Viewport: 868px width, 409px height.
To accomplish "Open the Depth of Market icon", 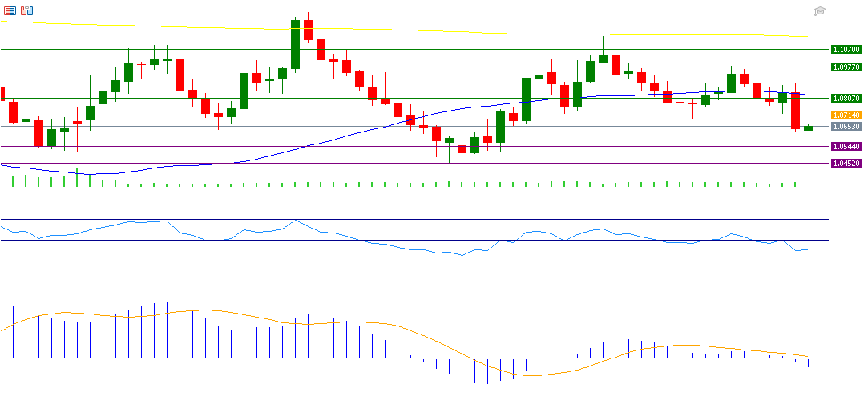I will (10, 10).
